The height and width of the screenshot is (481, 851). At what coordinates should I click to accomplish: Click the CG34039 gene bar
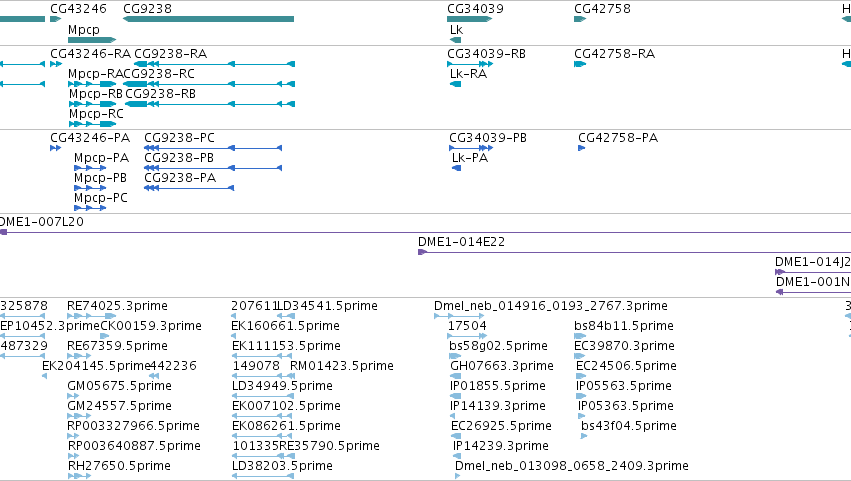469,19
